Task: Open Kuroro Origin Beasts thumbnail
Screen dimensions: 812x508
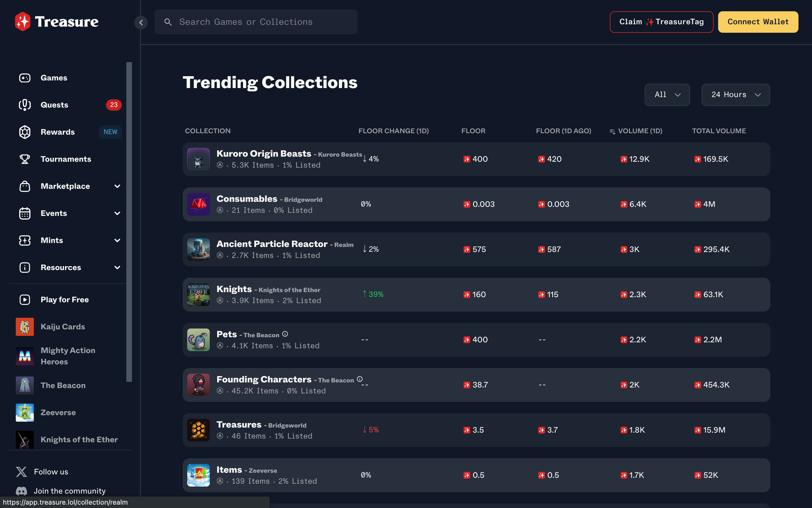Action: pos(198,159)
